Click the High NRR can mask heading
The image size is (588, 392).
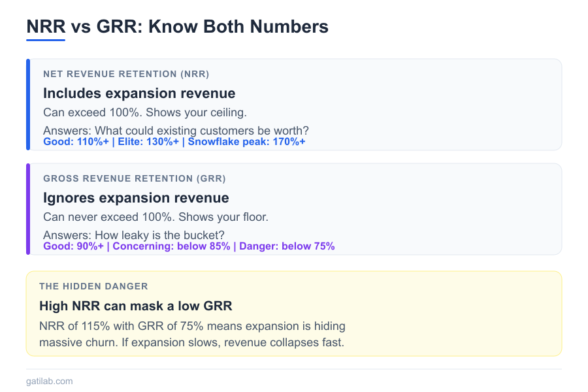[135, 306]
